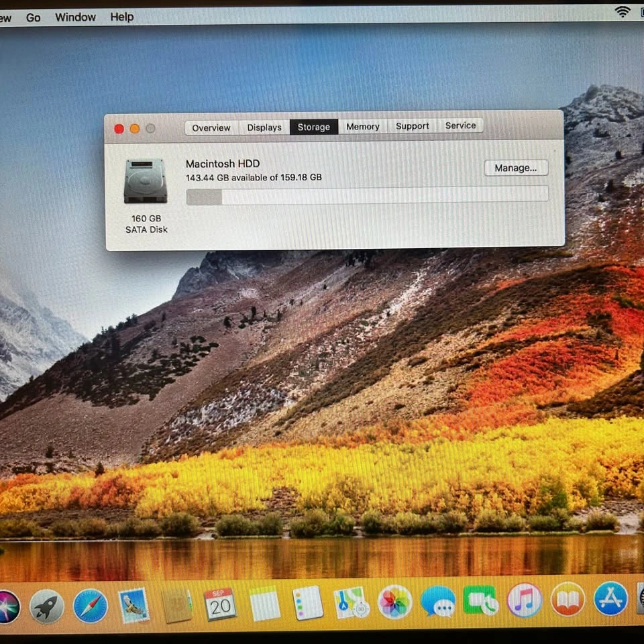Select the Storage tab
This screenshot has width=644, height=644.
point(314,127)
